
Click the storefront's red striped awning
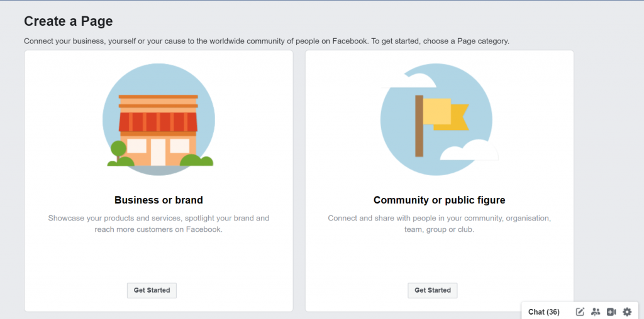tap(158, 121)
